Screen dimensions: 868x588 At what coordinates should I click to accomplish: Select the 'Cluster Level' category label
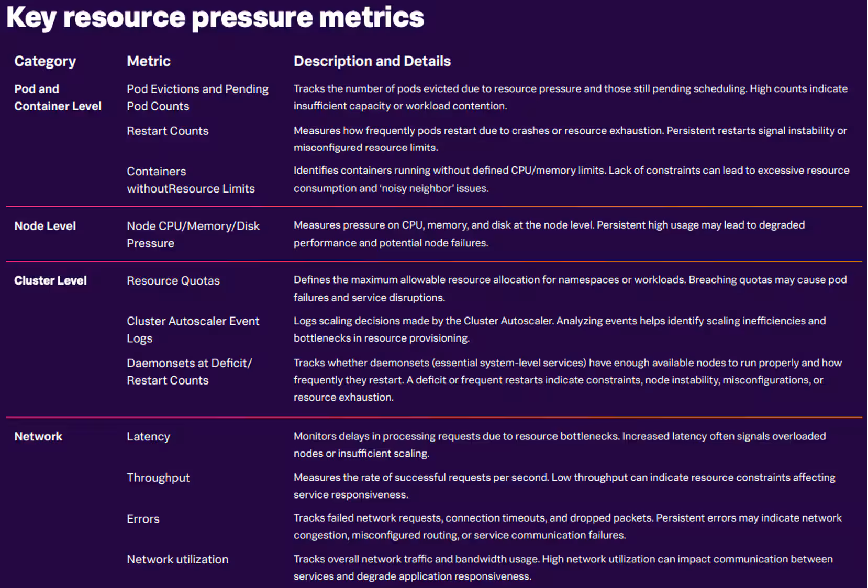tap(50, 280)
